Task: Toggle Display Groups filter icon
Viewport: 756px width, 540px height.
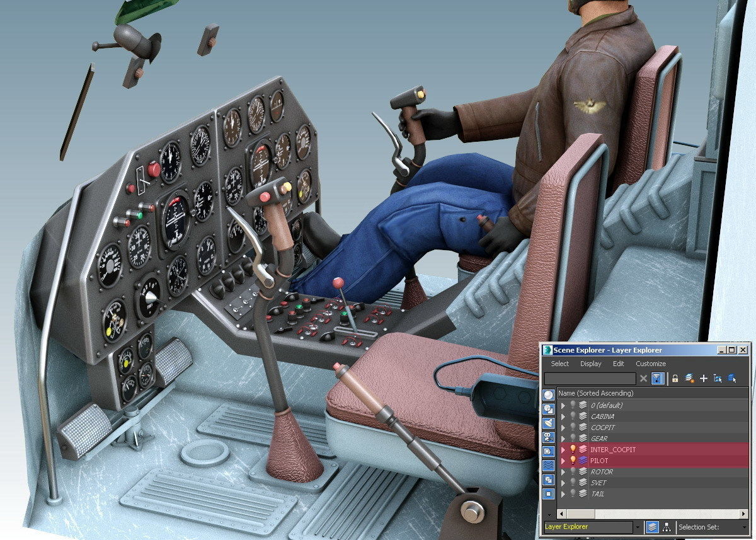Action: pos(548,480)
